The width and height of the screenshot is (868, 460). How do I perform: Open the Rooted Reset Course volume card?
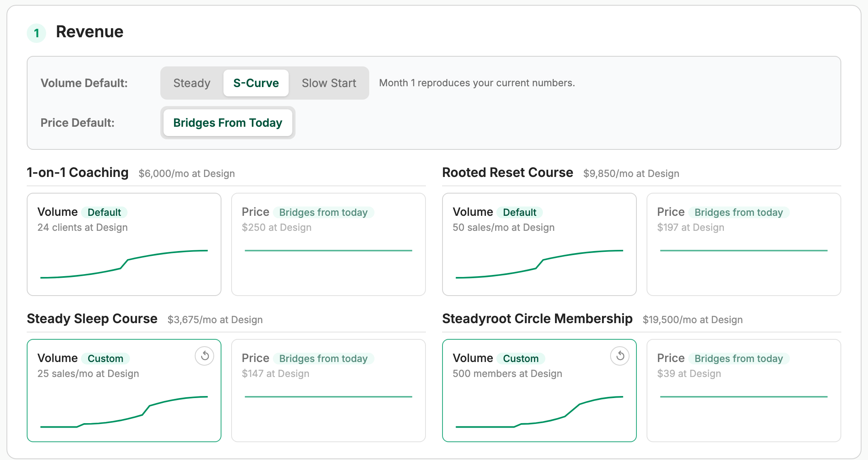point(539,244)
